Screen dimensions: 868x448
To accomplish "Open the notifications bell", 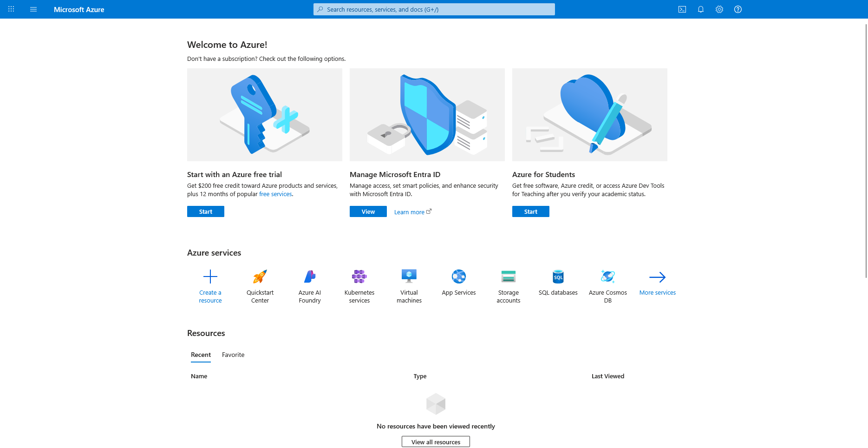I will [701, 9].
